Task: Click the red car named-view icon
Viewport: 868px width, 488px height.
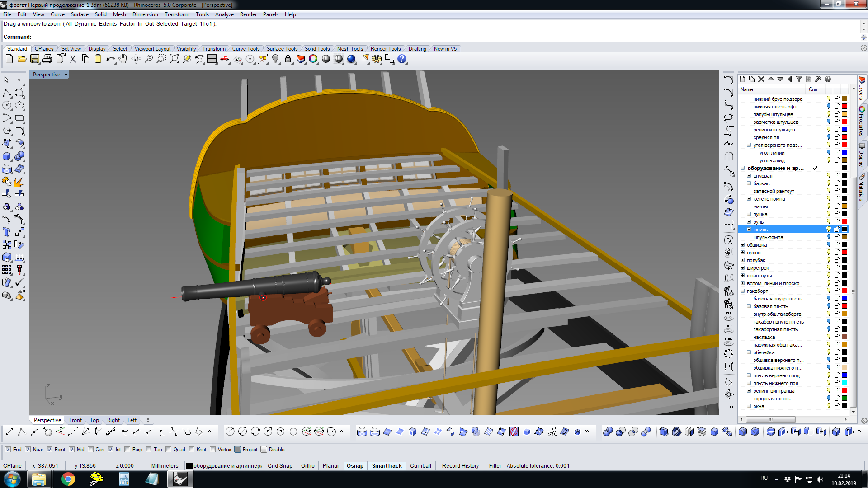Action: tap(225, 59)
